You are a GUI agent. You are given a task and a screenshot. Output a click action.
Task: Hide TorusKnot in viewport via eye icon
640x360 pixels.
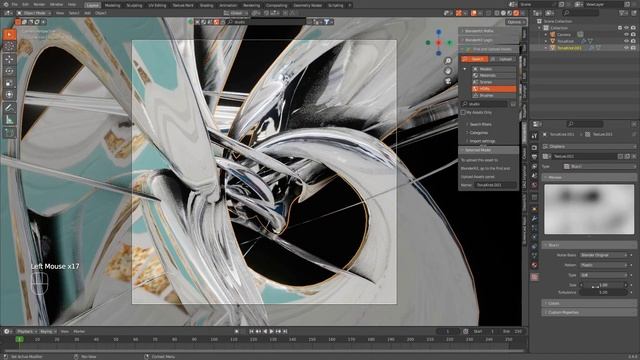click(626, 41)
